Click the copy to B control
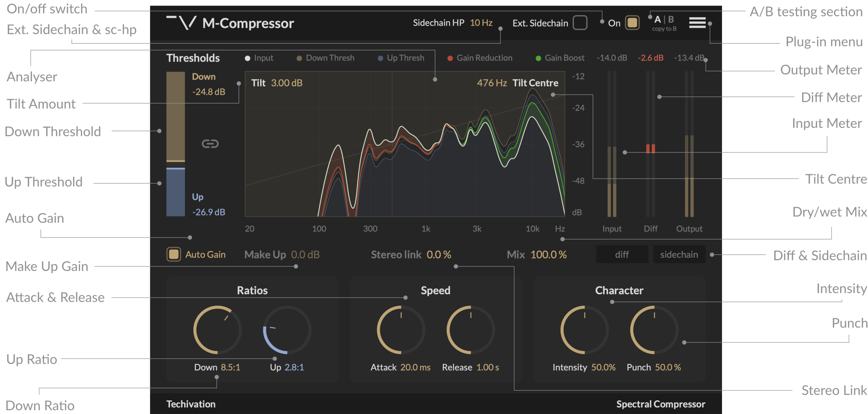Image resolution: width=868 pixels, height=414 pixels. click(664, 29)
